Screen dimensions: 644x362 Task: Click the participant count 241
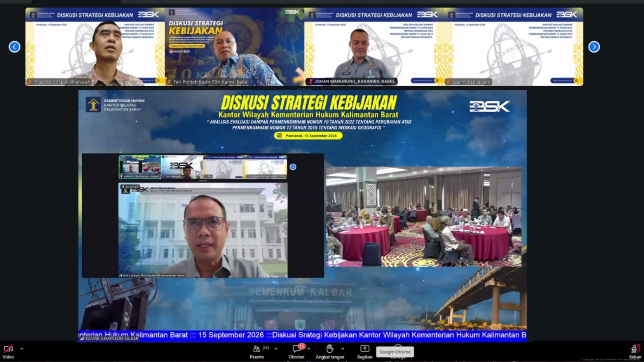(266, 348)
